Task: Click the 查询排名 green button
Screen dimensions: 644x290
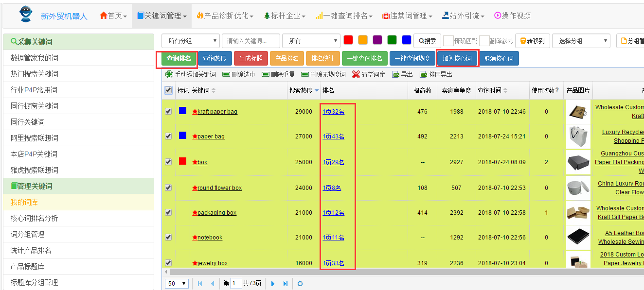Action: pyautogui.click(x=179, y=58)
